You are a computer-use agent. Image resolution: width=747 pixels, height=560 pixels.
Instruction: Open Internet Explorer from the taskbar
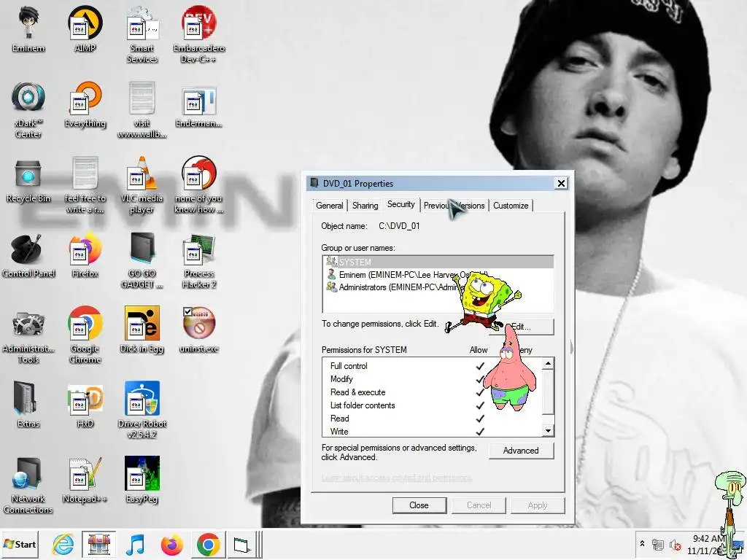[63, 544]
